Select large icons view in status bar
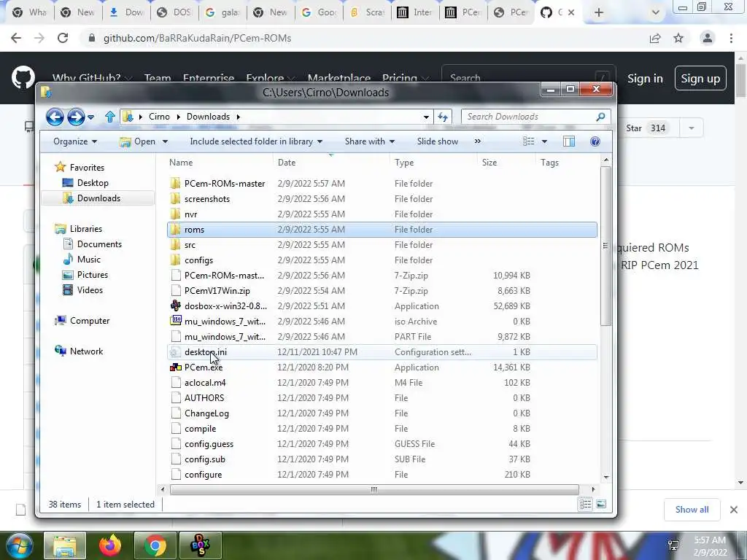This screenshot has width=747, height=560. [x=601, y=505]
